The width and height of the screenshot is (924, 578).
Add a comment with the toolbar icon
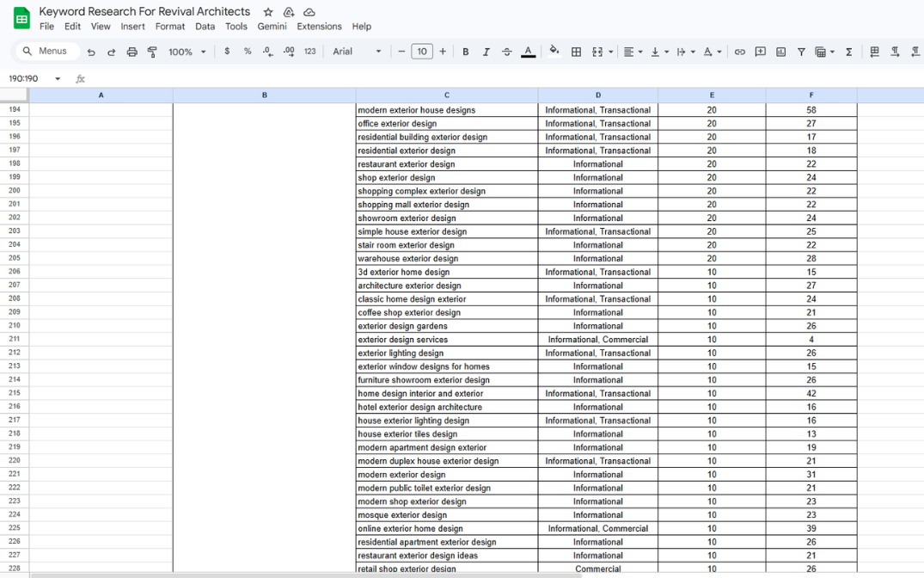click(x=760, y=52)
